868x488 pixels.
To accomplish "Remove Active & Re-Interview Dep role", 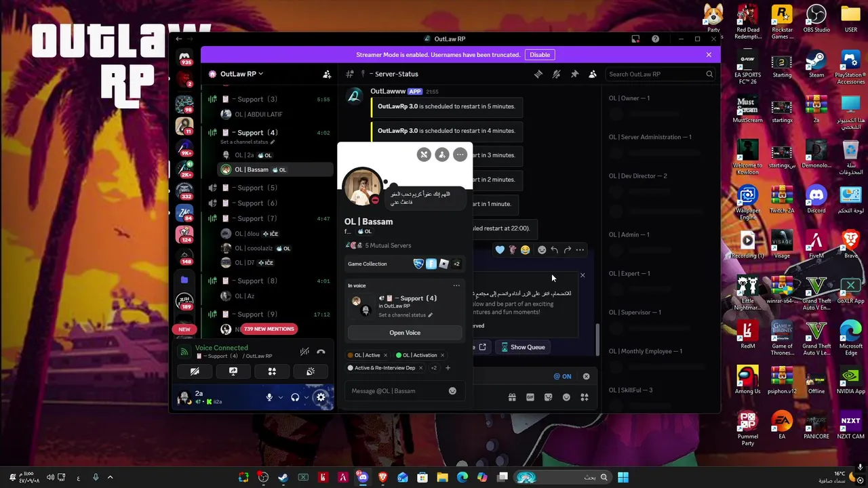I will click(420, 368).
